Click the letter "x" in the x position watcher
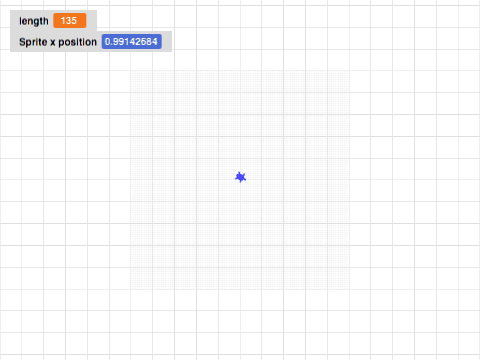Image resolution: width=480 pixels, height=360 pixels. pos(53,43)
